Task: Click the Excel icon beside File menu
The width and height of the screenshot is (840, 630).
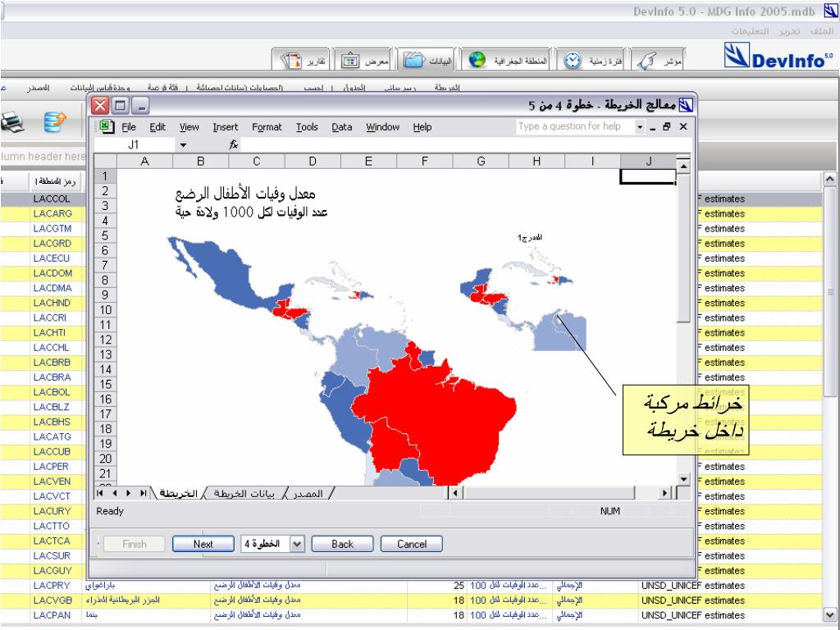Action: point(106,127)
